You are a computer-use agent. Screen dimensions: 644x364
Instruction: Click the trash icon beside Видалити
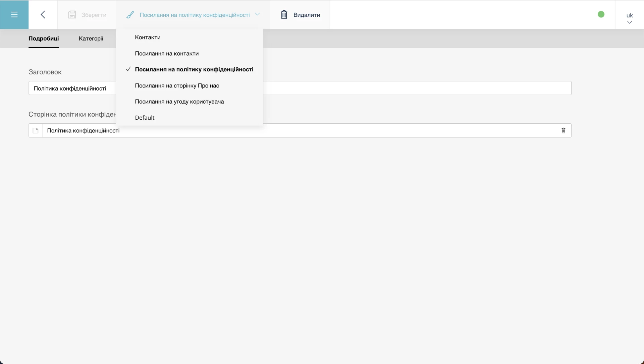point(284,15)
